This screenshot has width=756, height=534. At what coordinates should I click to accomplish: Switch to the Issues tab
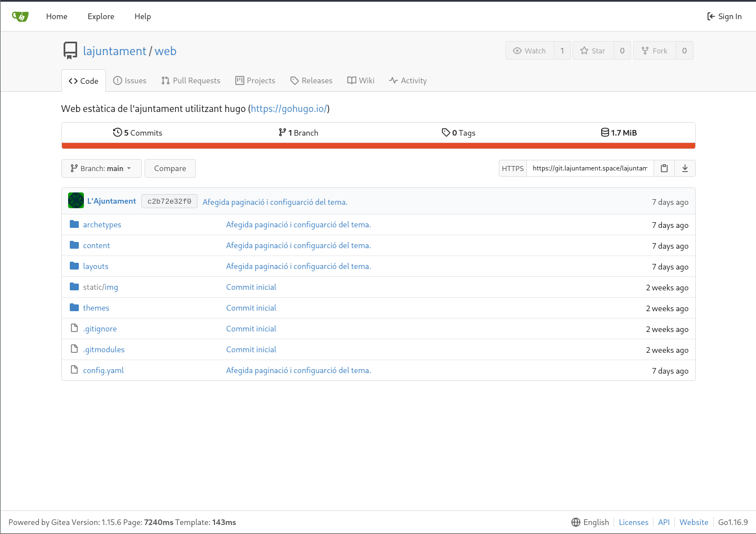tap(129, 80)
